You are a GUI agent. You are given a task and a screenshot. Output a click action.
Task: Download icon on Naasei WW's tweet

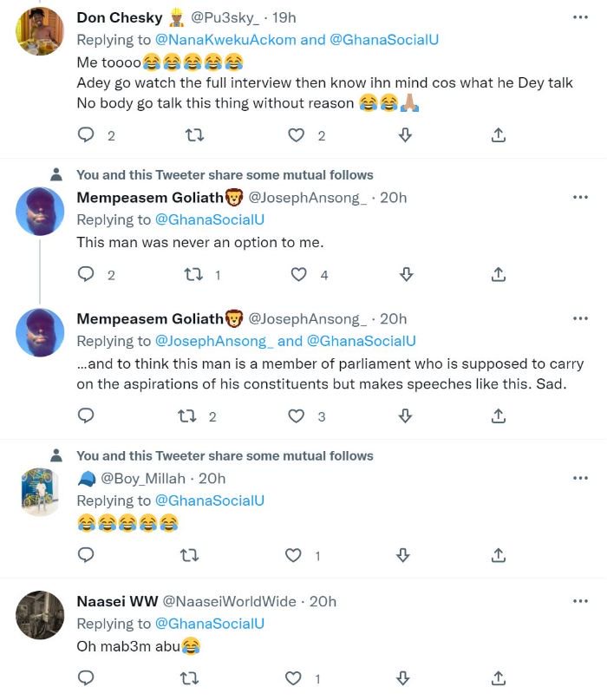[x=404, y=677]
